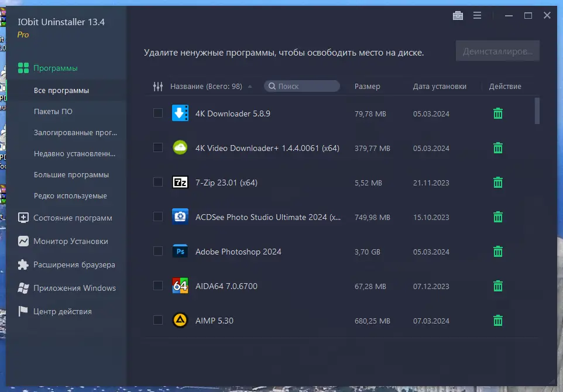The height and width of the screenshot is (392, 563).
Task: Click the AIMP 5.30 application icon
Action: (180, 321)
